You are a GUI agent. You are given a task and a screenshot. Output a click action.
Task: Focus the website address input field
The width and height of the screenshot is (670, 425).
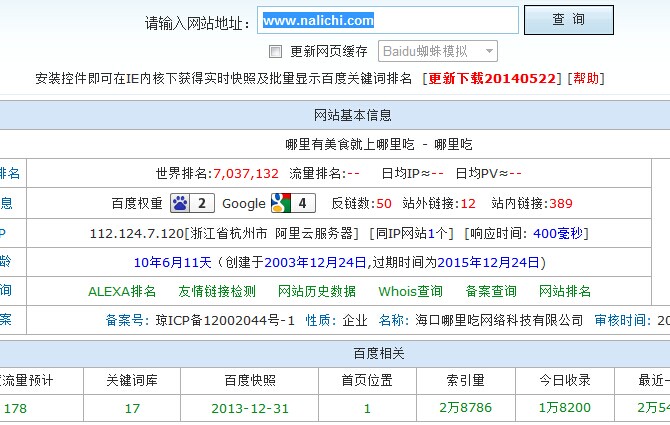(388, 20)
